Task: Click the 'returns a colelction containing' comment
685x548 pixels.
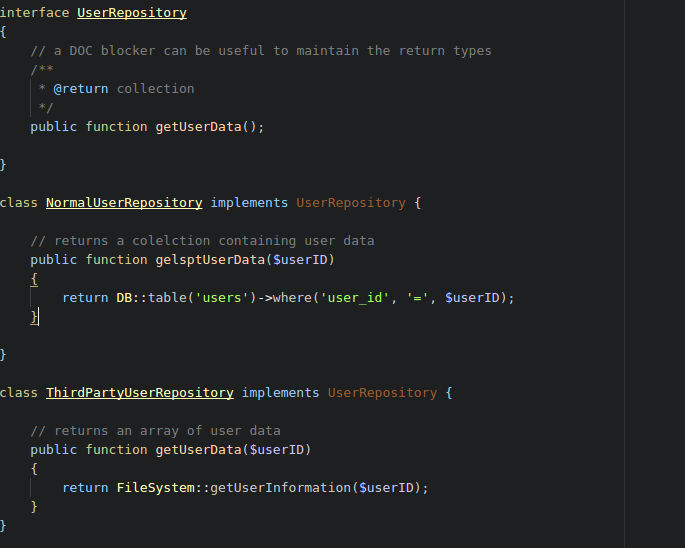Action: tap(202, 241)
